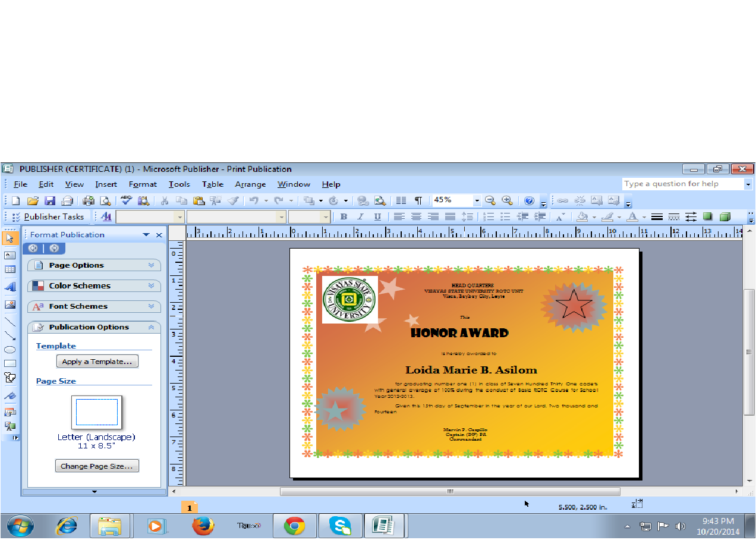Select the Oval drawing tool

pos(9,350)
